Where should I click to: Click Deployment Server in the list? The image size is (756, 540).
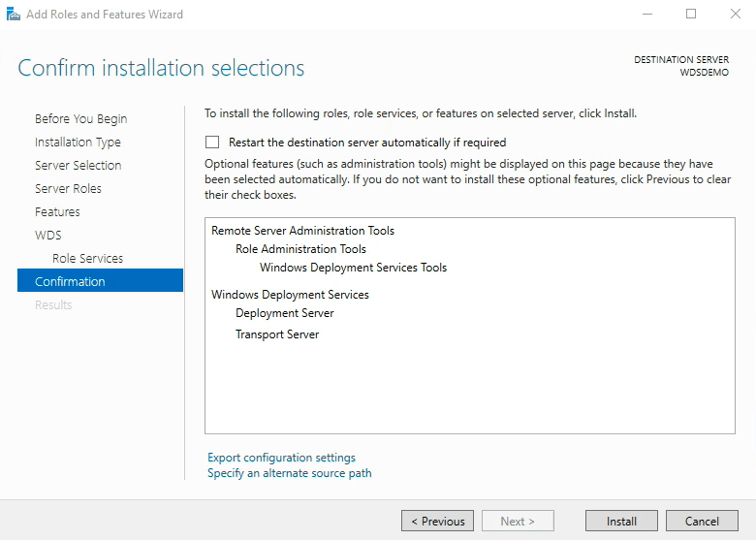pos(284,313)
